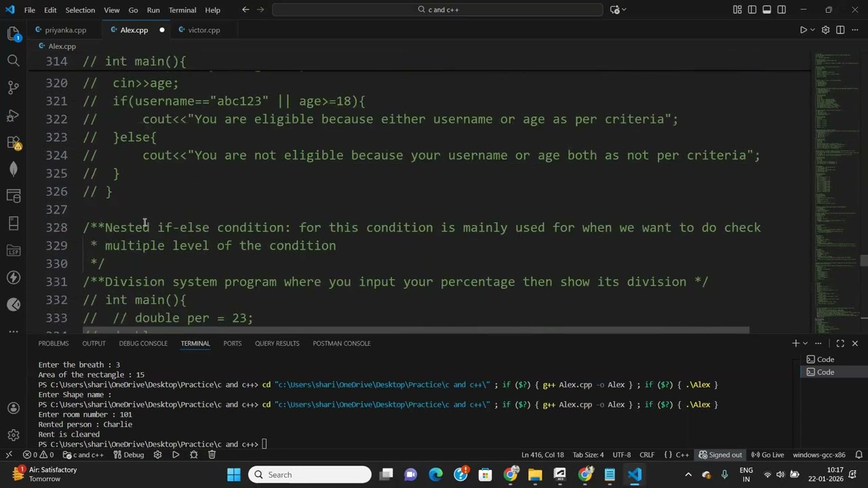The width and height of the screenshot is (868, 488).
Task: Open the Source Control view
Action: click(x=13, y=87)
